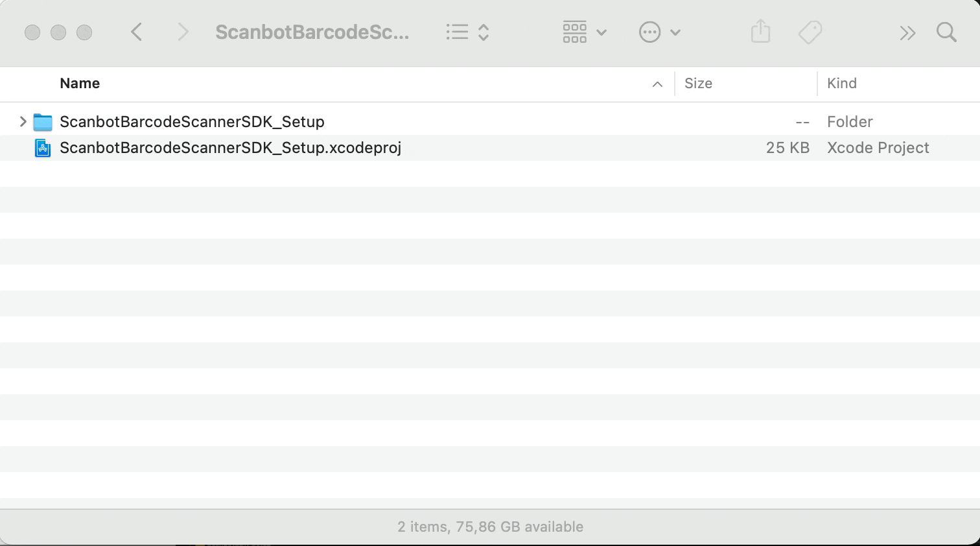
Task: Click the Edit Tags icon
Action: [810, 32]
